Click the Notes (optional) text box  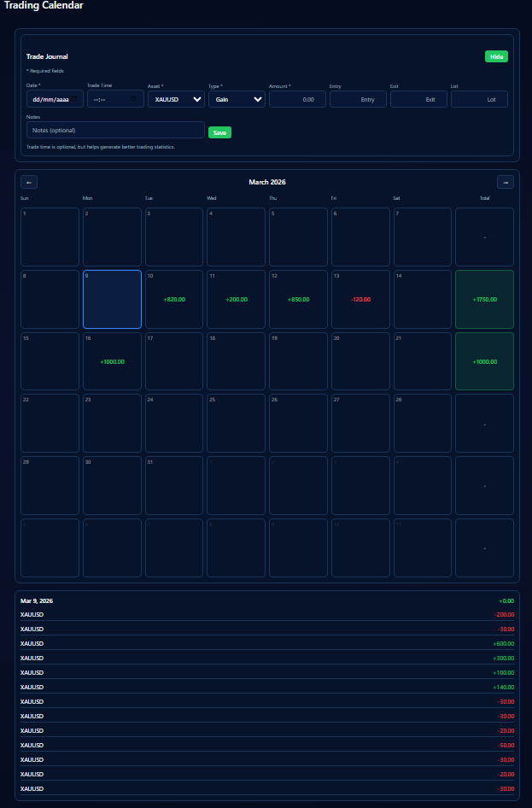click(x=115, y=130)
